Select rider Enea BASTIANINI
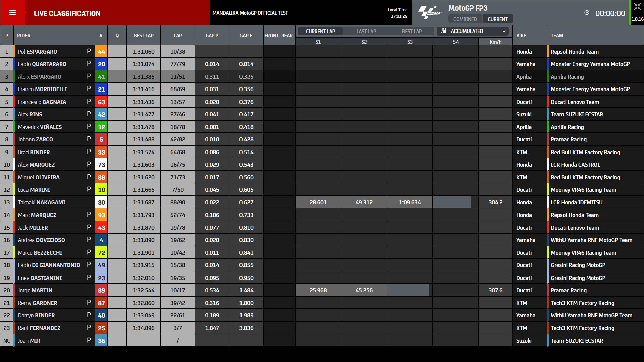This screenshot has width=644, height=362. (x=40, y=278)
